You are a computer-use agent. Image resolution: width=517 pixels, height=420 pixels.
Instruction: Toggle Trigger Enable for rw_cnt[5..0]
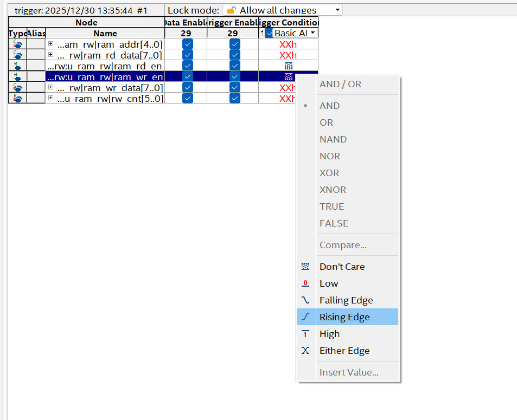point(235,98)
